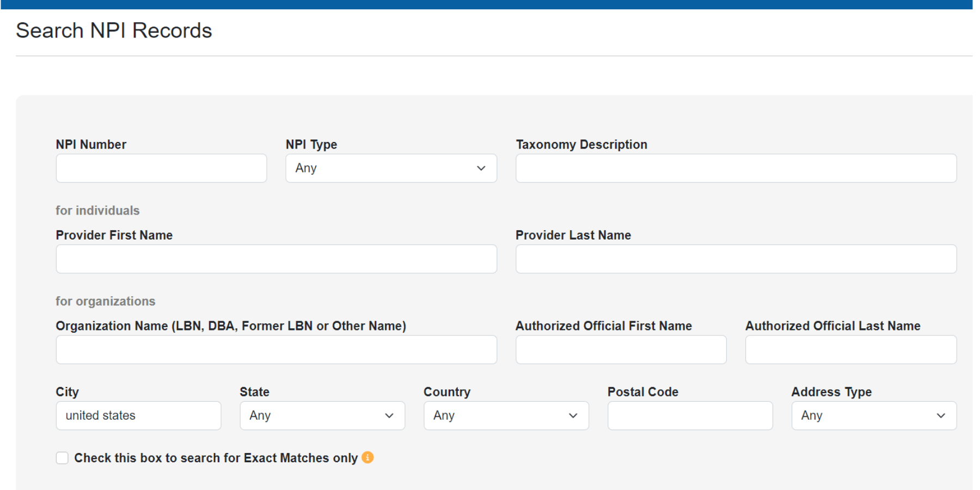Focus the Organization Name input box
Screen dimensions: 980x490
tap(276, 350)
